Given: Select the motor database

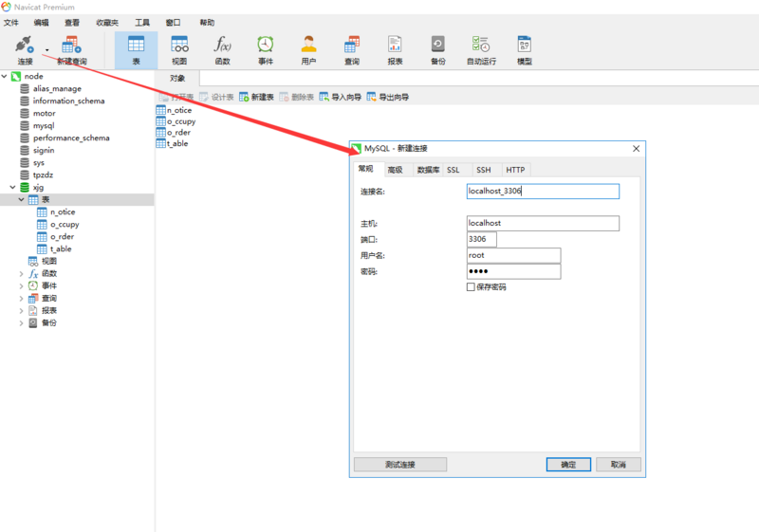Looking at the screenshot, I should point(44,113).
